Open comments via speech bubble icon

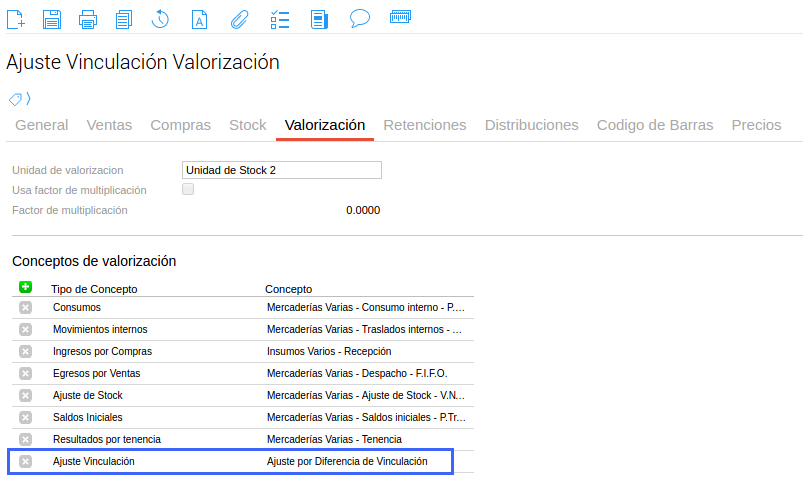point(360,18)
